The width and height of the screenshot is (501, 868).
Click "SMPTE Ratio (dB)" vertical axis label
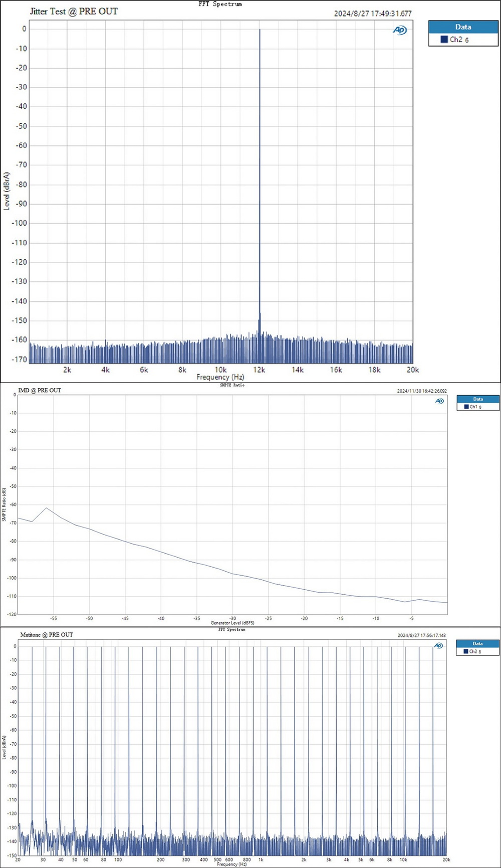[4, 504]
